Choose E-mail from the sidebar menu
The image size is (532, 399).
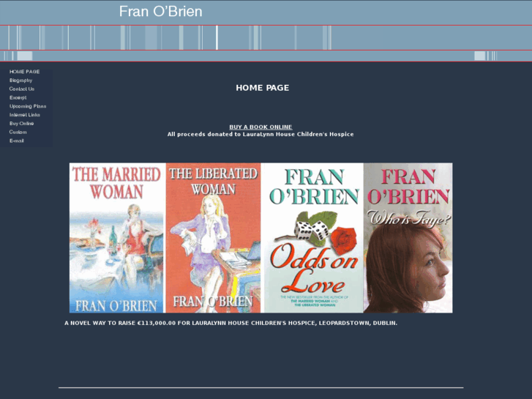16,141
